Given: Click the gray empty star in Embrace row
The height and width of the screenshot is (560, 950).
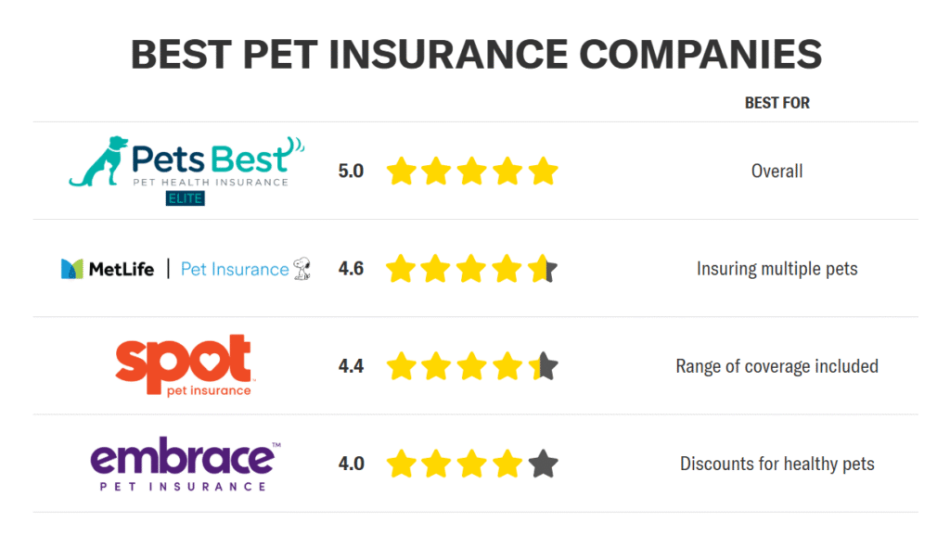Looking at the screenshot, I should [x=543, y=464].
